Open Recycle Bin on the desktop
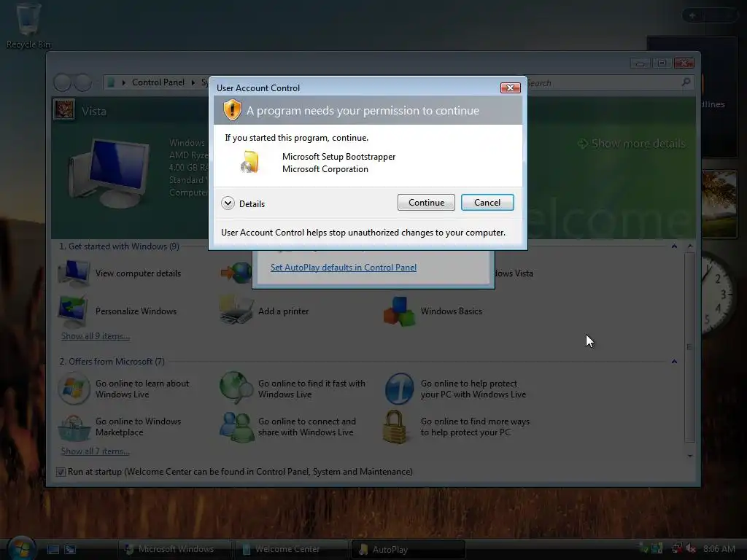 [x=28, y=25]
